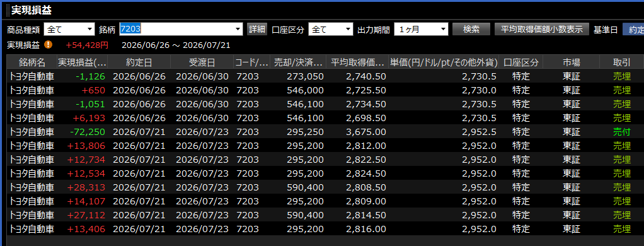This screenshot has height=246, width=644.
Task: Select the row with profit +650
Action: pos(325,90)
